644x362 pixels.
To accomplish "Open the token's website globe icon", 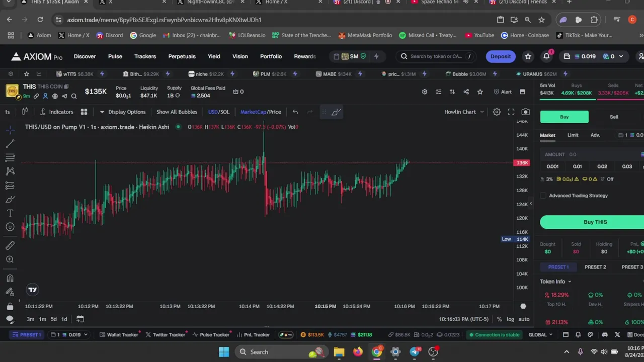I will tap(55, 96).
